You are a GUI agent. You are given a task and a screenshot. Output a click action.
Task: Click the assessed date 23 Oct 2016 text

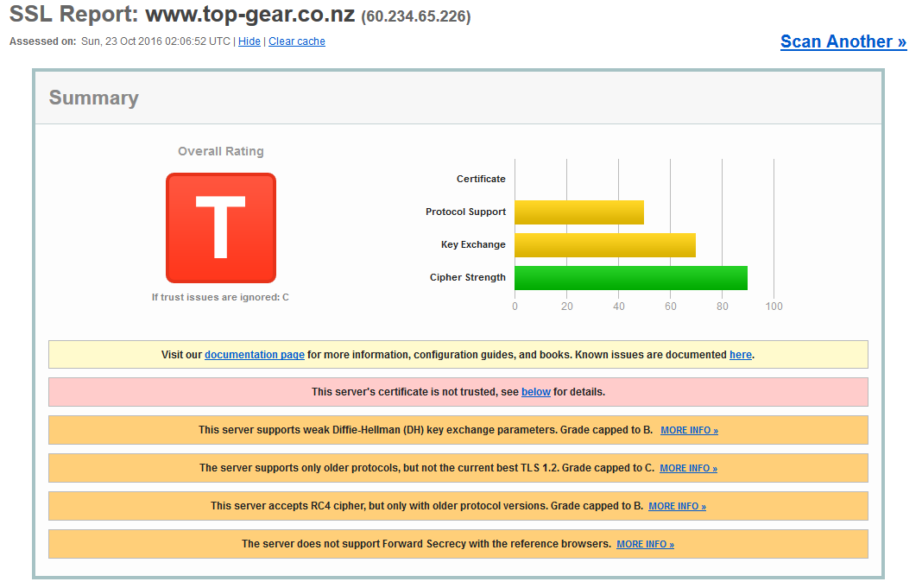[155, 41]
